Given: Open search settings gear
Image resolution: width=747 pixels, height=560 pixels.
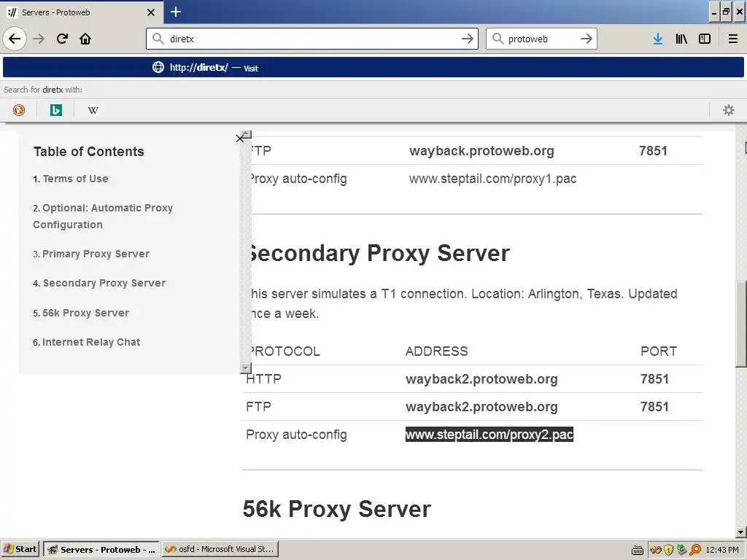Looking at the screenshot, I should (729, 110).
